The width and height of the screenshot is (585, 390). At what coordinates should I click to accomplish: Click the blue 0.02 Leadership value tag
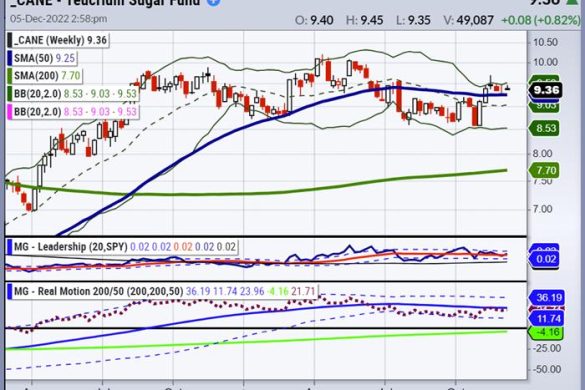pyautogui.click(x=544, y=259)
